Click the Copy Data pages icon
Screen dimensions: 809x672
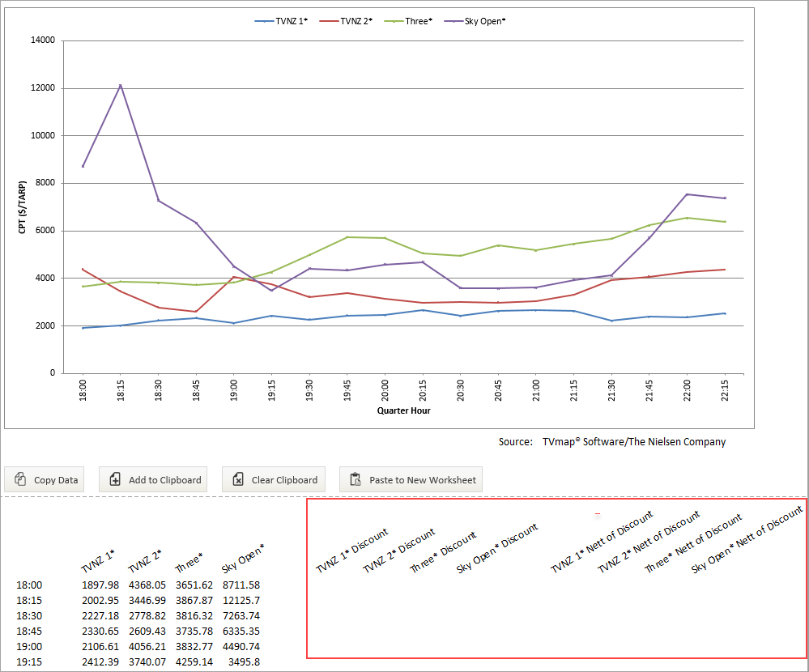pos(20,479)
